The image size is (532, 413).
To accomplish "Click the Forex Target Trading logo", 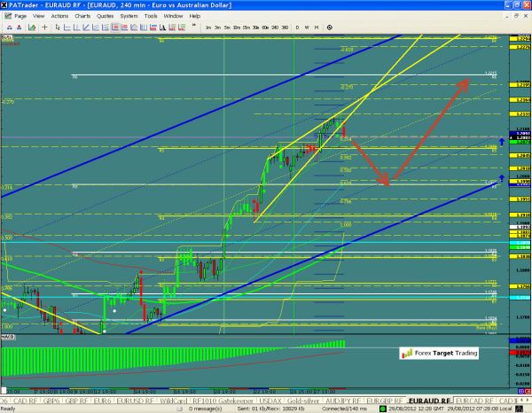I will 438,354.
